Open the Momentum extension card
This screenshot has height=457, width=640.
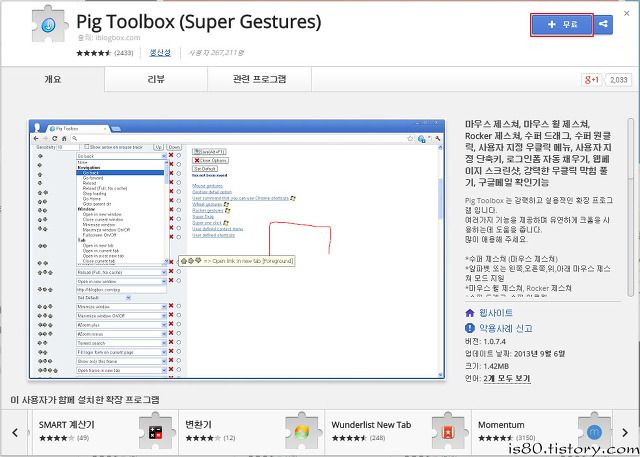tap(543, 432)
